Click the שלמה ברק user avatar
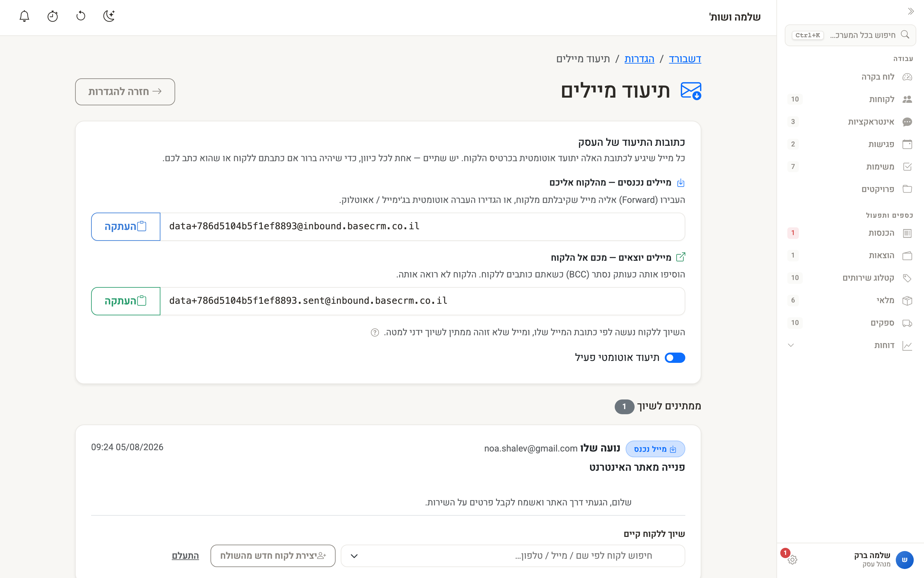Viewport: 924px width, 578px height. pos(904,560)
